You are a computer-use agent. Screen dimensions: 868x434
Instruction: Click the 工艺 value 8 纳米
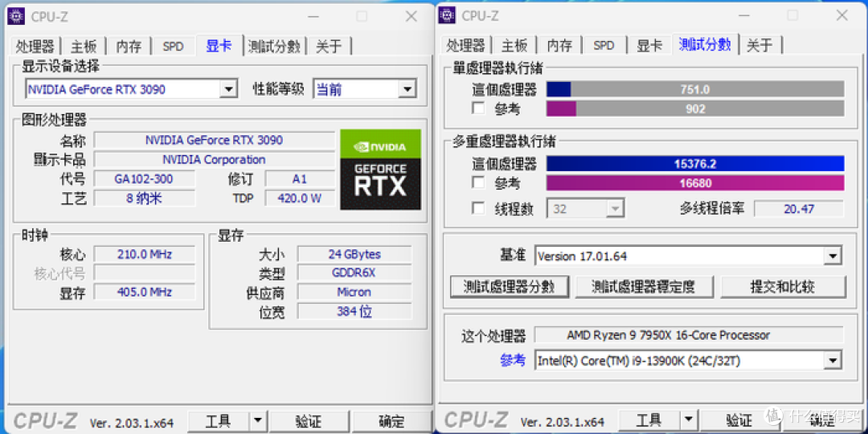144,199
